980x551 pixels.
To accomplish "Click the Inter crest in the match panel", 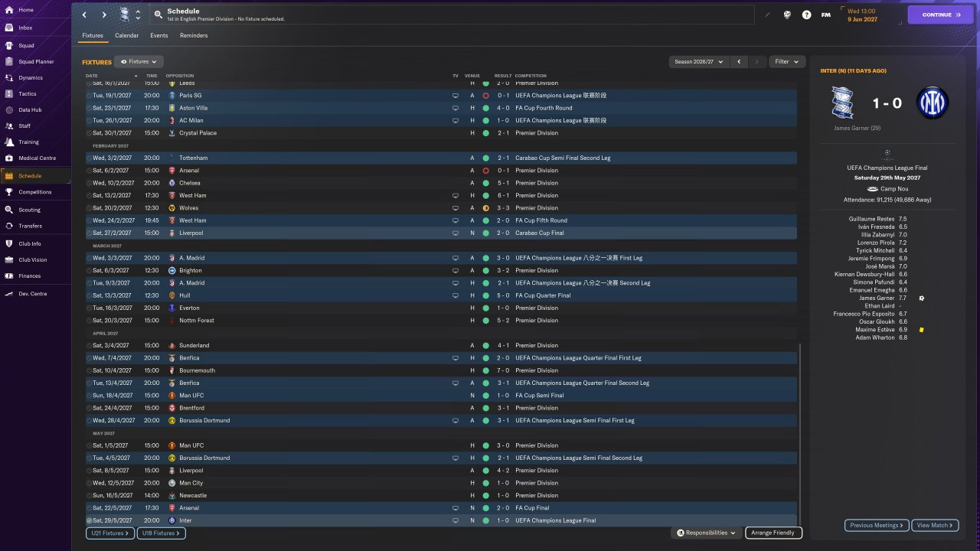I will click(933, 103).
